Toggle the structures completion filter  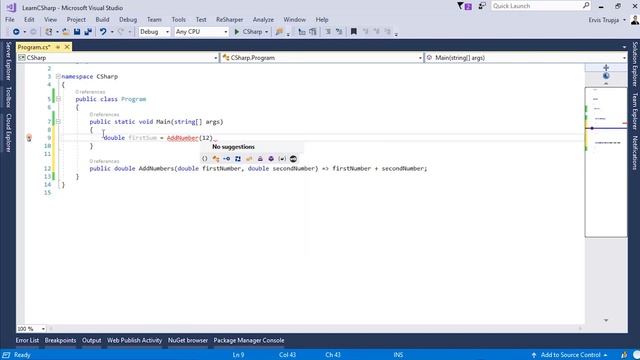pyautogui.click(x=238, y=159)
